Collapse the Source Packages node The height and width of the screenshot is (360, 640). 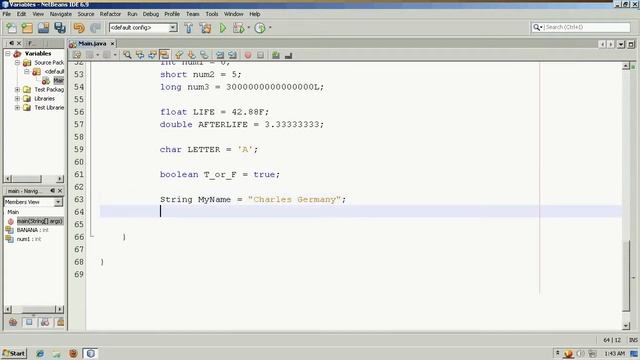[x=17, y=62]
